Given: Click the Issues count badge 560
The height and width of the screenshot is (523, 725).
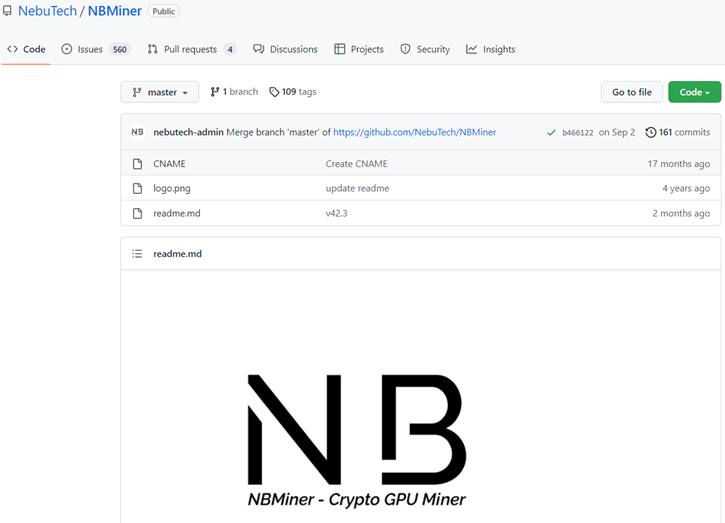Looking at the screenshot, I should pos(120,49).
